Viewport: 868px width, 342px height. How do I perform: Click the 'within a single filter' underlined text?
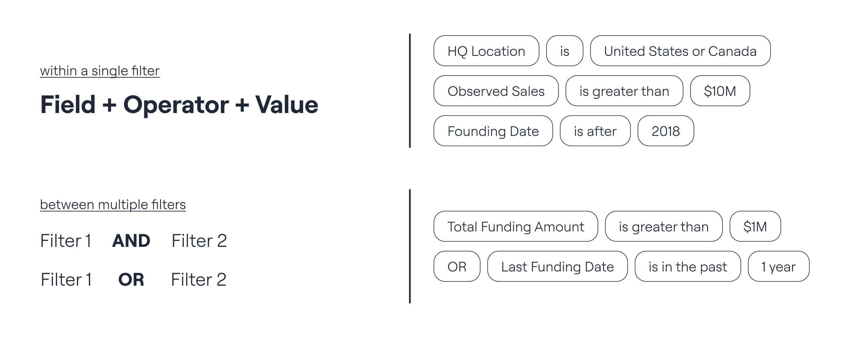point(100,71)
